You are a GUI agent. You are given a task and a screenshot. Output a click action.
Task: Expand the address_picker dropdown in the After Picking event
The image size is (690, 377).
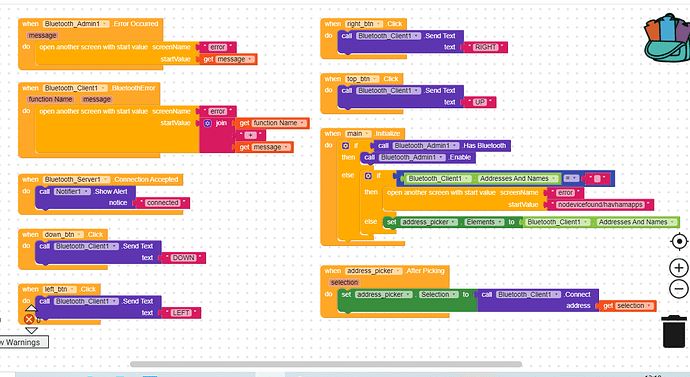tap(374, 271)
